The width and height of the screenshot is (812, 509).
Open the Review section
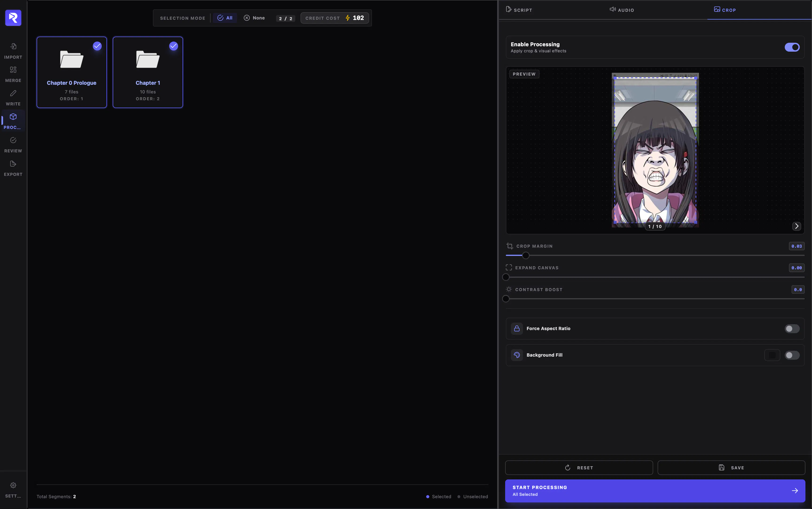pyautogui.click(x=13, y=145)
